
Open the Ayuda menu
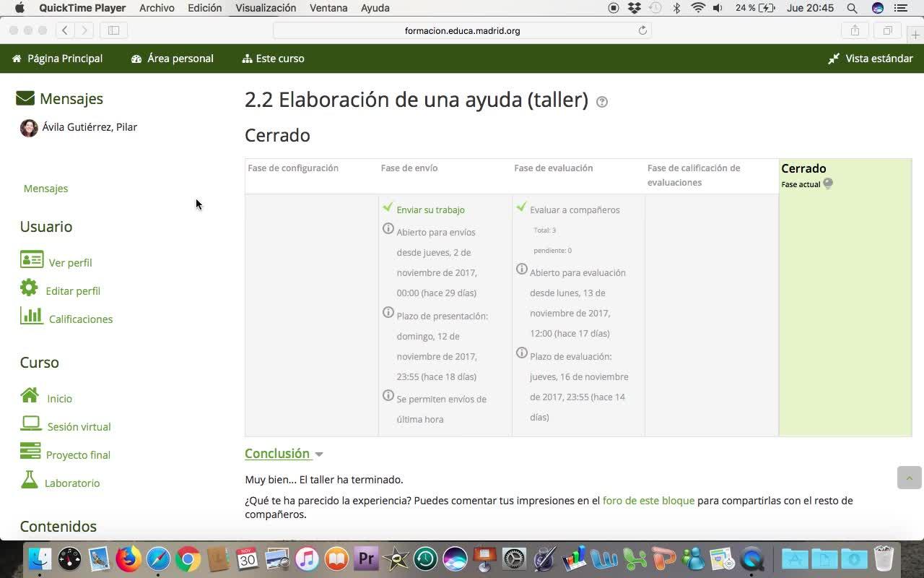(x=375, y=8)
